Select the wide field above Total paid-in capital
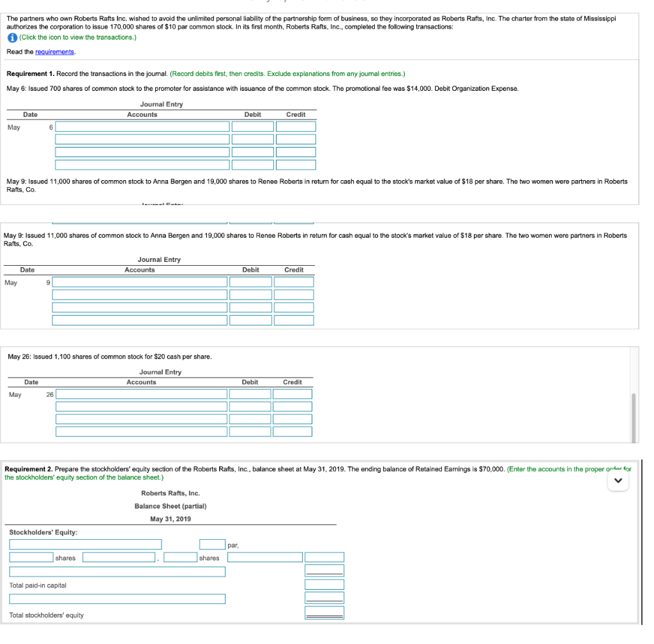This screenshot has width=654, height=644. point(118,572)
